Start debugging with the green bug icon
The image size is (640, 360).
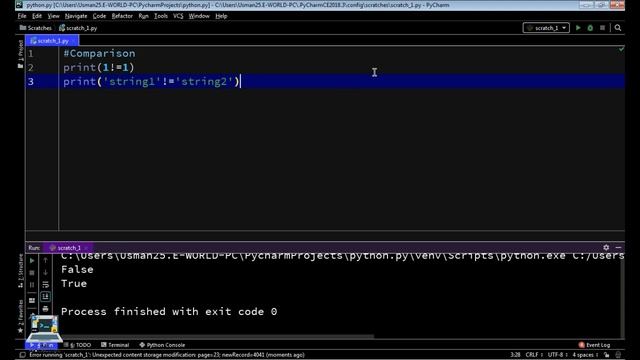590,28
